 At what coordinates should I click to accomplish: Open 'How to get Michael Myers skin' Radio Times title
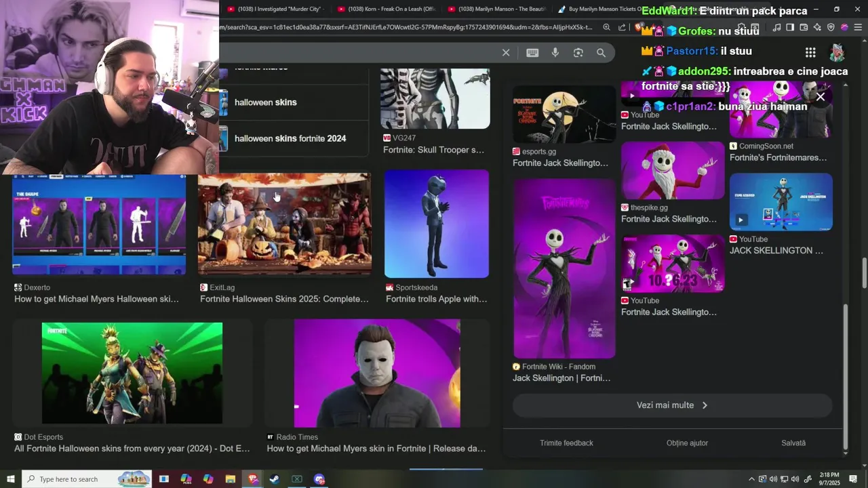point(376,449)
